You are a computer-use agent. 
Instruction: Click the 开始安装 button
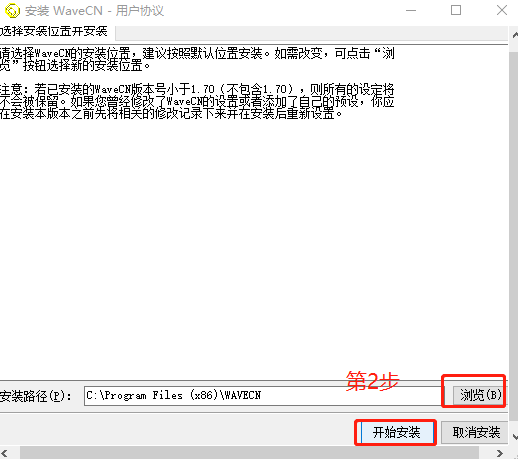click(397, 432)
